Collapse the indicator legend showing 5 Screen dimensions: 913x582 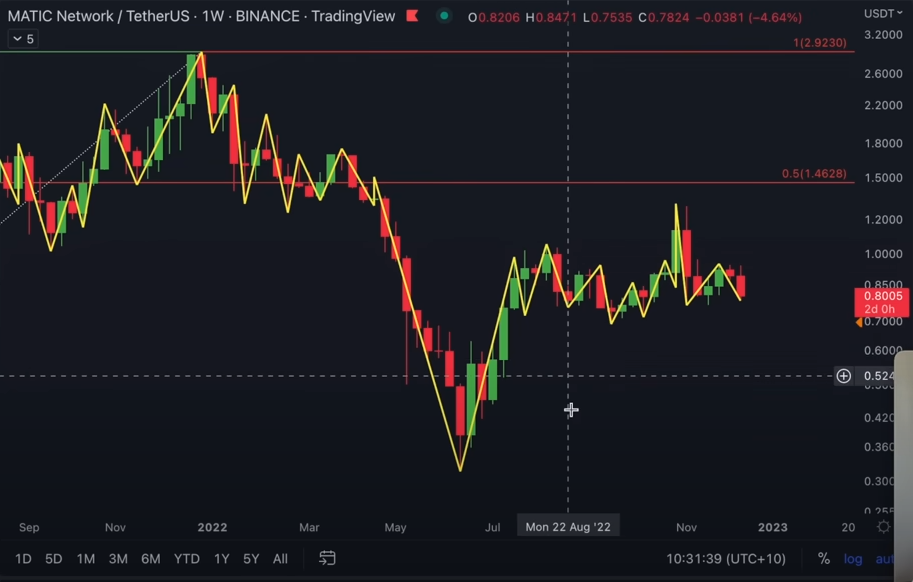pyautogui.click(x=23, y=39)
